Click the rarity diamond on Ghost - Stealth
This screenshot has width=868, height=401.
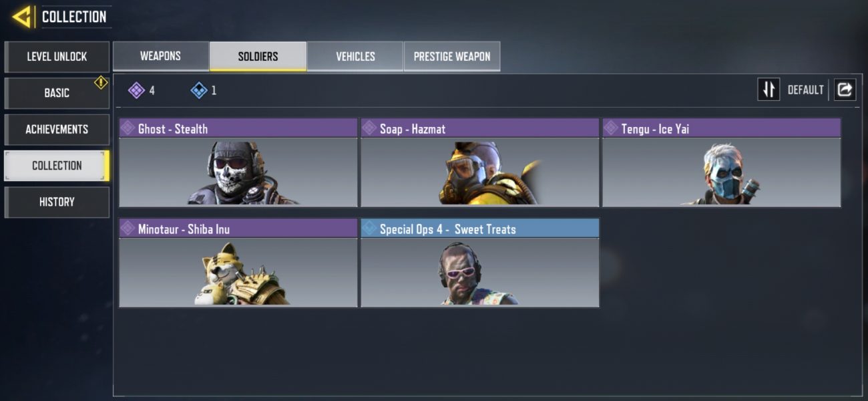click(x=128, y=128)
